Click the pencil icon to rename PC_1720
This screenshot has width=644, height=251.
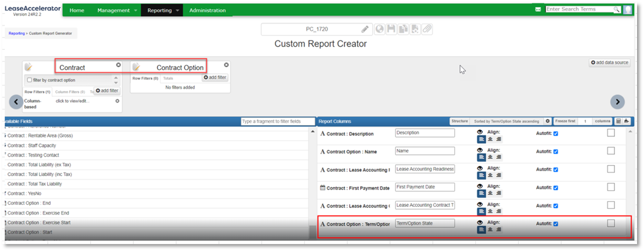click(x=365, y=29)
